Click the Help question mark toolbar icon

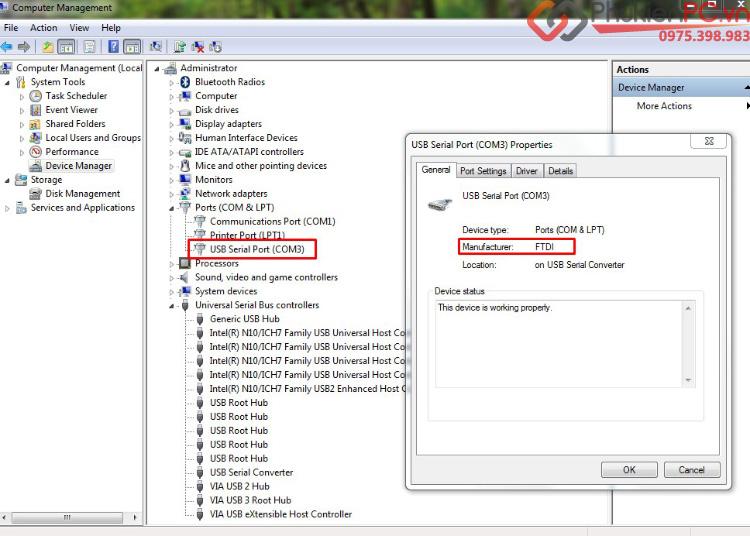point(113,46)
